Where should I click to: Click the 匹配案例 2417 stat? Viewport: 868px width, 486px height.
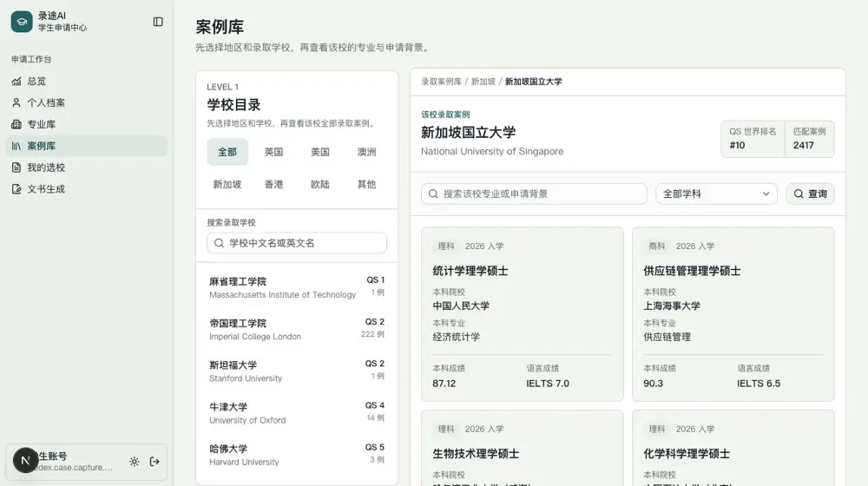(809, 139)
